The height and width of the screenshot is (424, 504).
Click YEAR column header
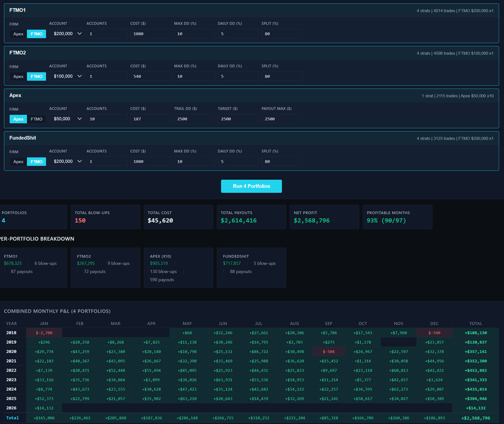[11, 324]
